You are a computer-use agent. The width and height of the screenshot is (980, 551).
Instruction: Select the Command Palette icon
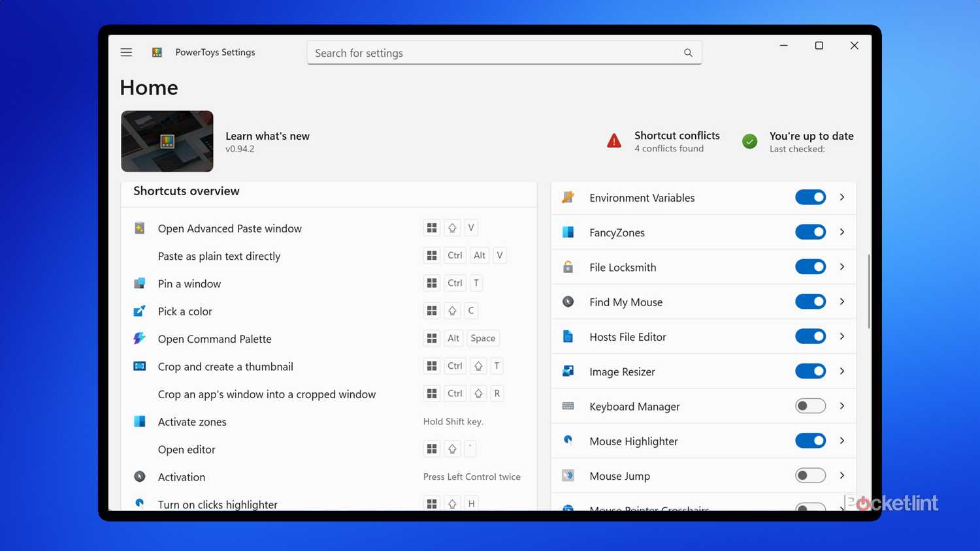pyautogui.click(x=140, y=338)
